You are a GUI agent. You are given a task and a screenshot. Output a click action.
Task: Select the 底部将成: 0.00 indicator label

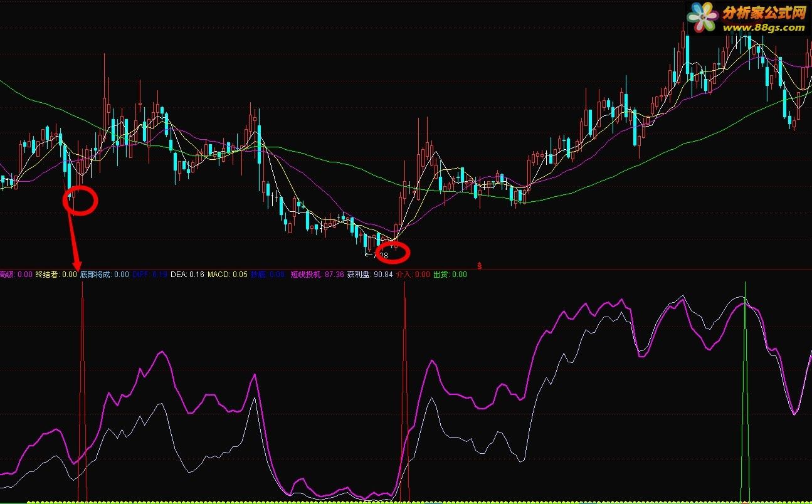[x=104, y=274]
